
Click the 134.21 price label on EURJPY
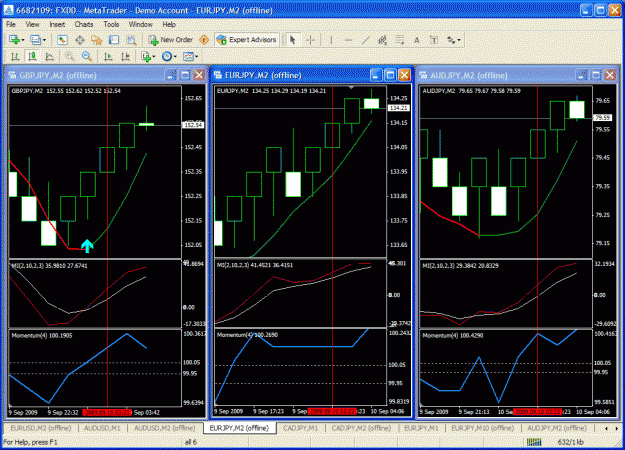(x=399, y=108)
